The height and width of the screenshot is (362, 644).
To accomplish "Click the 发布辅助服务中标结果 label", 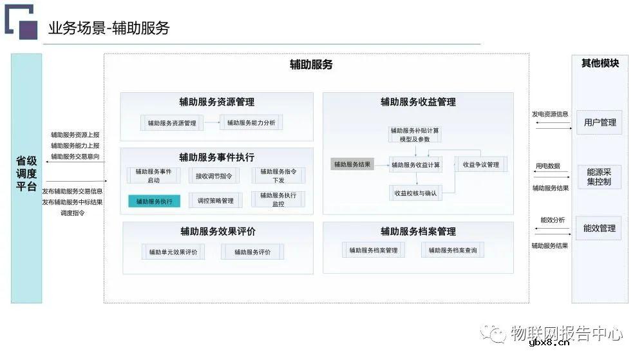I will (x=72, y=202).
